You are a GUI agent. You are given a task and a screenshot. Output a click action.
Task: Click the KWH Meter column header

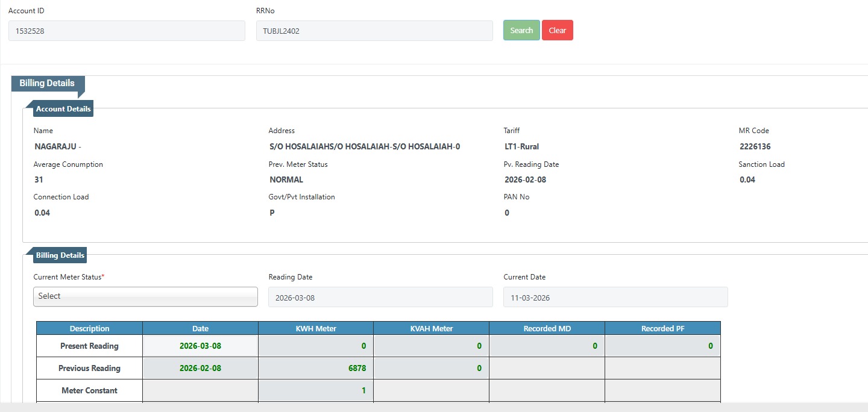coord(316,328)
